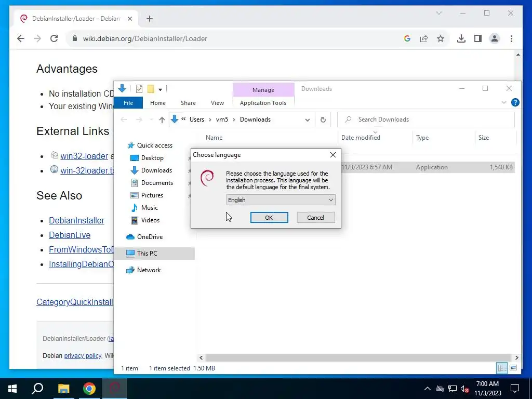Open Chrome downloads icon

point(461,38)
